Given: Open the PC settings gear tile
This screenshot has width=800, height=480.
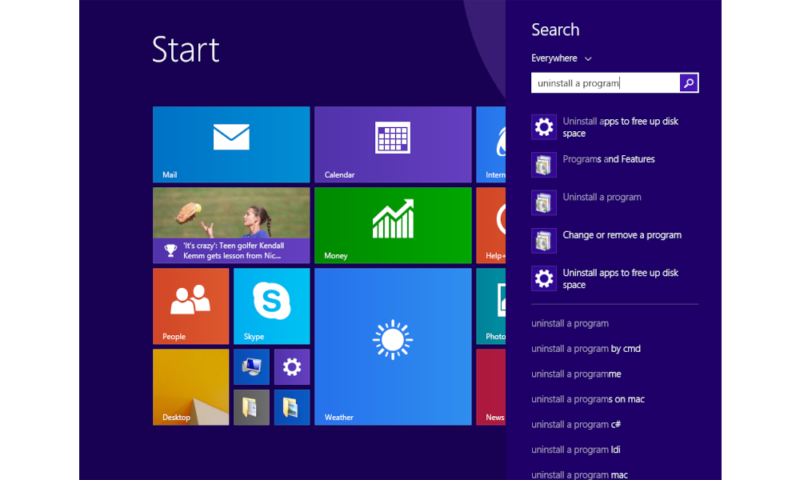Looking at the screenshot, I should point(292,367).
